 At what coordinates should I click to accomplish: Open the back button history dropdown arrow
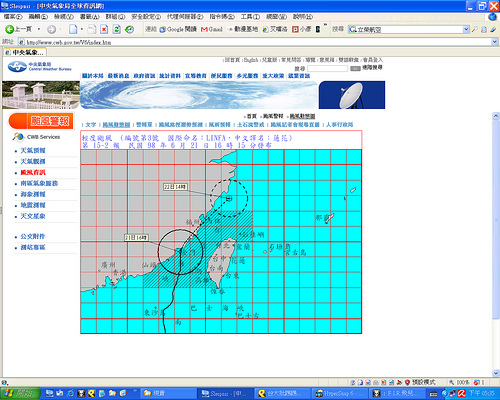coord(39,29)
